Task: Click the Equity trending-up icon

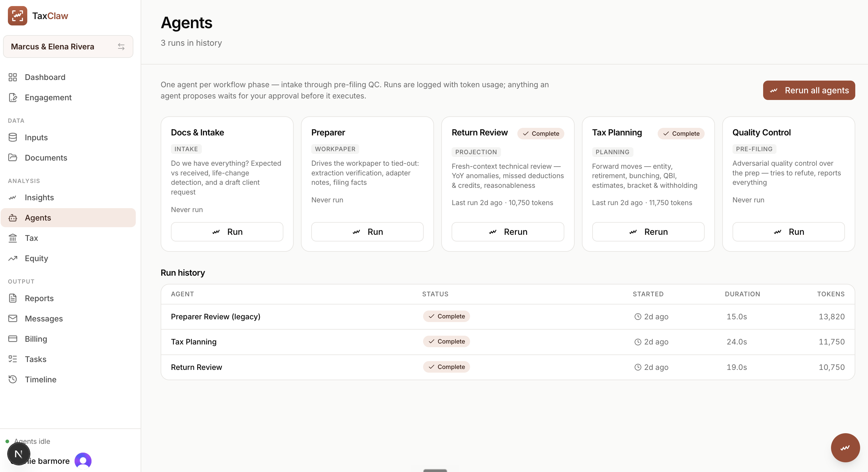Action: [13, 258]
